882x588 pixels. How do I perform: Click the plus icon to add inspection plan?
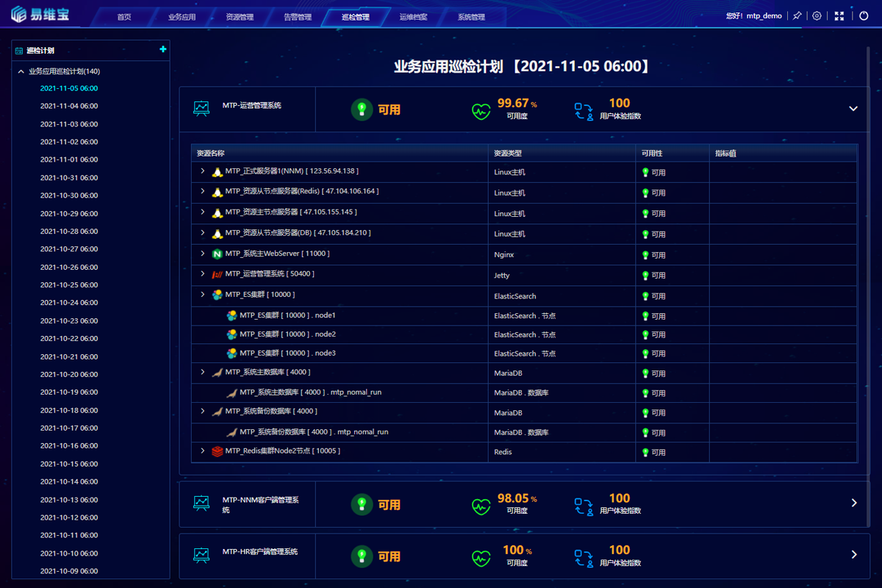[x=163, y=49]
